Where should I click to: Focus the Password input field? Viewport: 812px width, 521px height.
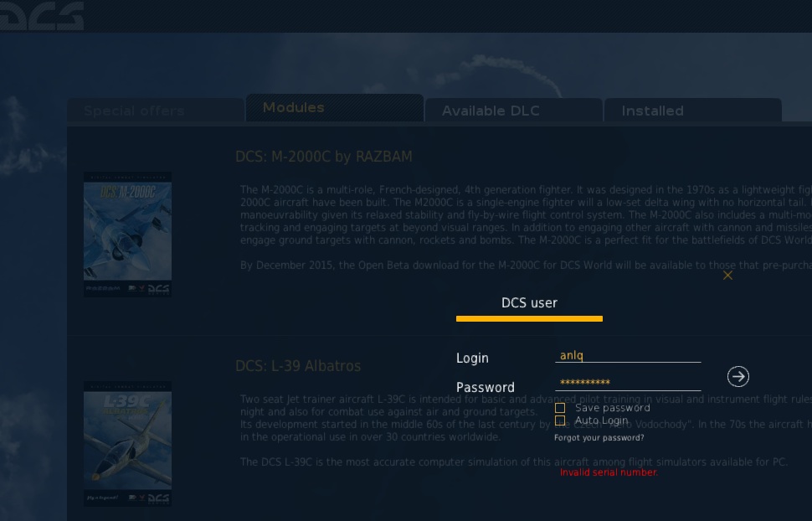pos(628,383)
